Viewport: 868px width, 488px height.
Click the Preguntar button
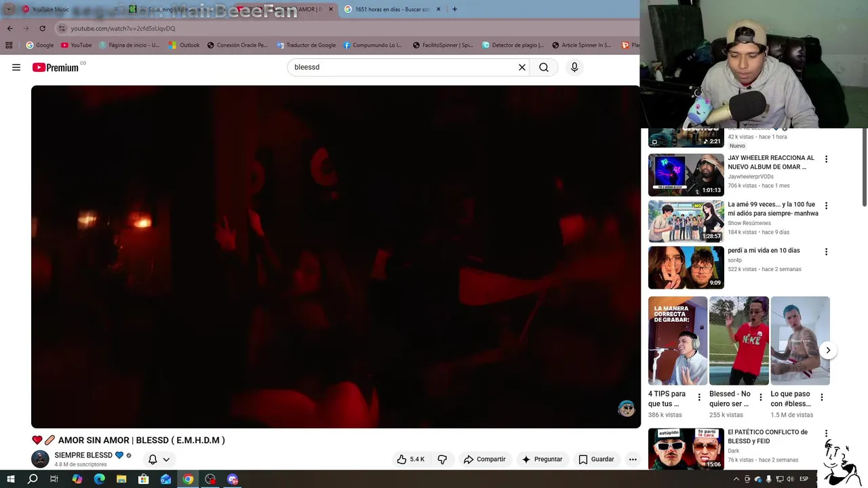pyautogui.click(x=542, y=459)
